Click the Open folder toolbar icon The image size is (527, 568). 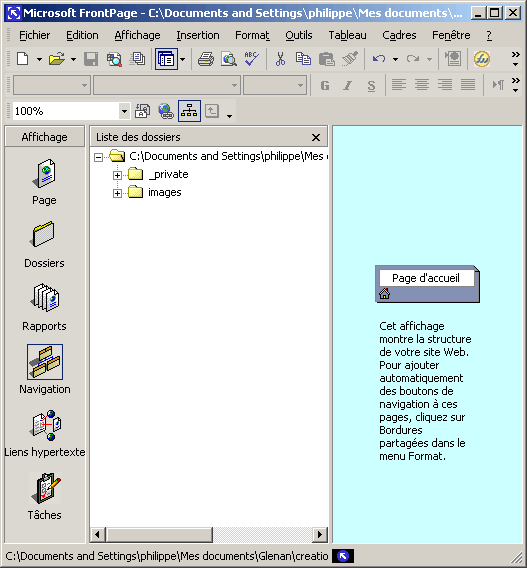pos(57,59)
